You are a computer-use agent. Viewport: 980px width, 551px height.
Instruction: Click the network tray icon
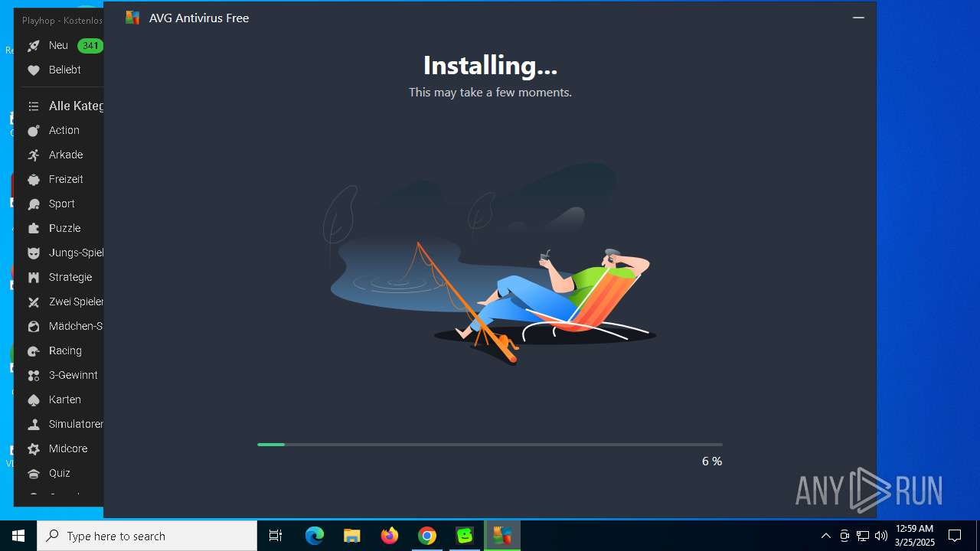pos(863,536)
